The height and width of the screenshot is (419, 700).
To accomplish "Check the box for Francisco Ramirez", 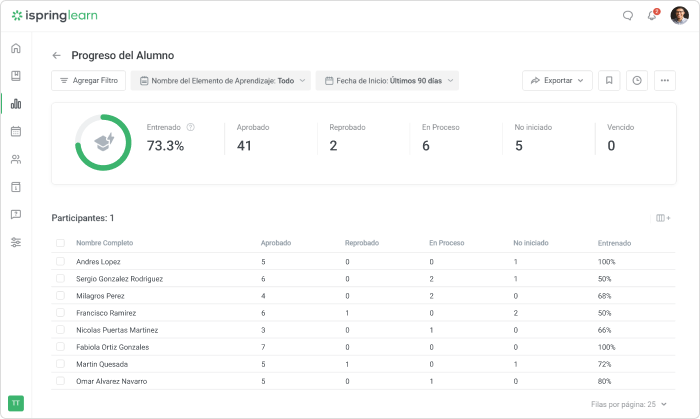I will [60, 312].
